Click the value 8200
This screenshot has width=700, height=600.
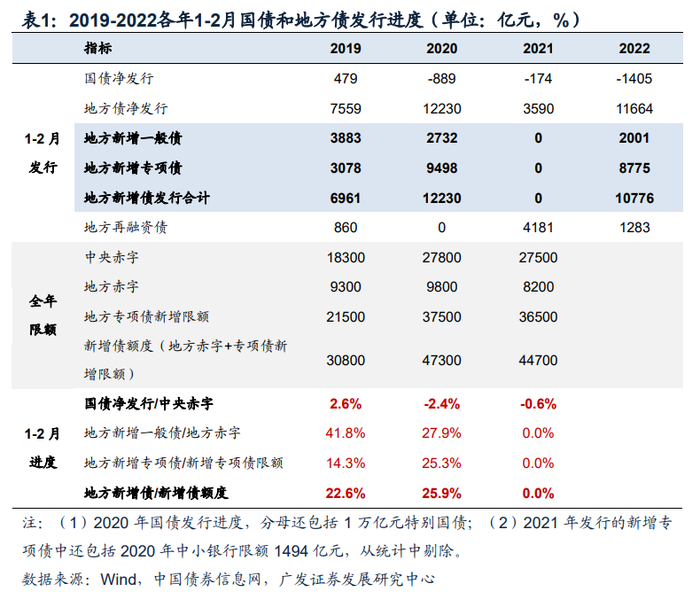pos(538,287)
